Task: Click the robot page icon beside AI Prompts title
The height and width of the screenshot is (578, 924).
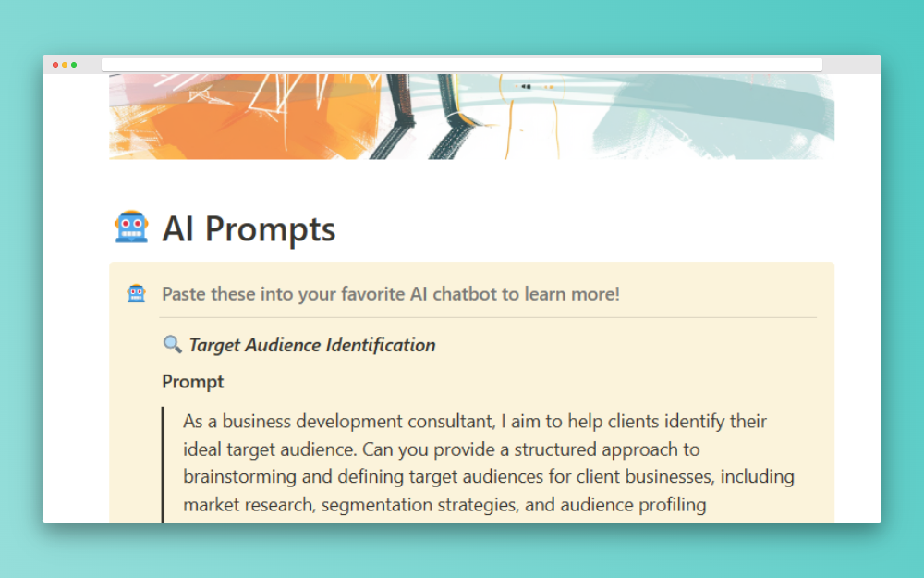Action: [131, 228]
